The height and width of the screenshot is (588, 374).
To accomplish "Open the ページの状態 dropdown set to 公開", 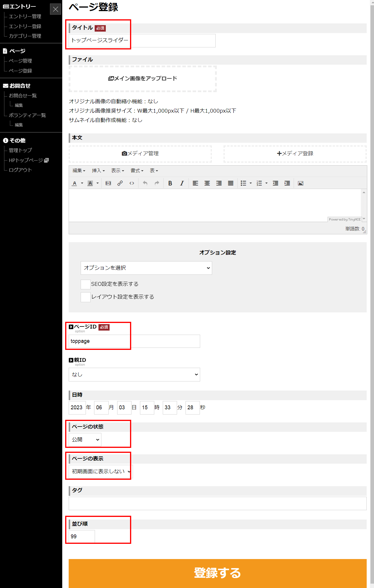I will point(85,440).
